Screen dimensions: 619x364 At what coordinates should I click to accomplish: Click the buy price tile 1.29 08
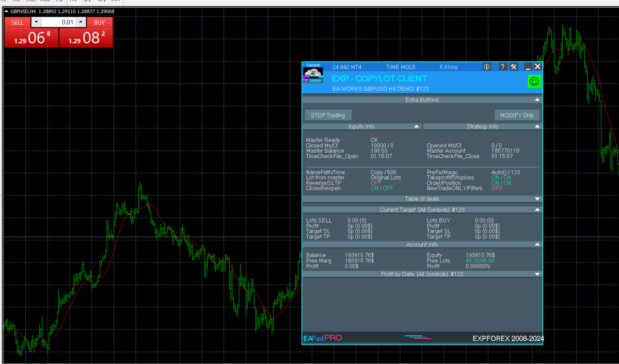tap(86, 38)
